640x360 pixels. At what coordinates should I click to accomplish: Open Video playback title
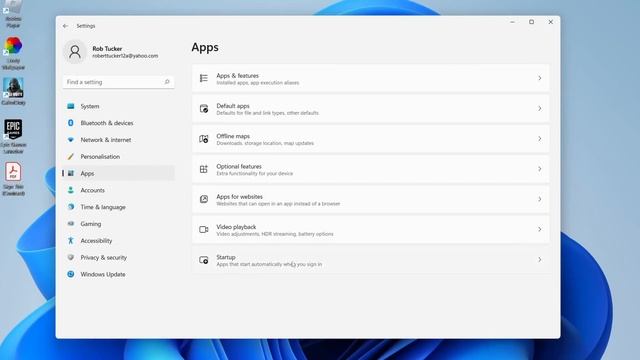click(236, 227)
